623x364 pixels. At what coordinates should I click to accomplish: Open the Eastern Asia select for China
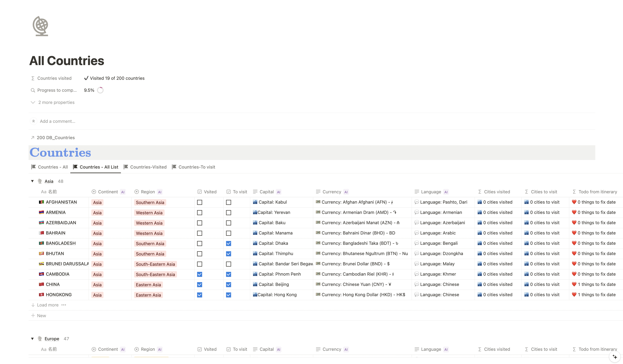coord(148,285)
